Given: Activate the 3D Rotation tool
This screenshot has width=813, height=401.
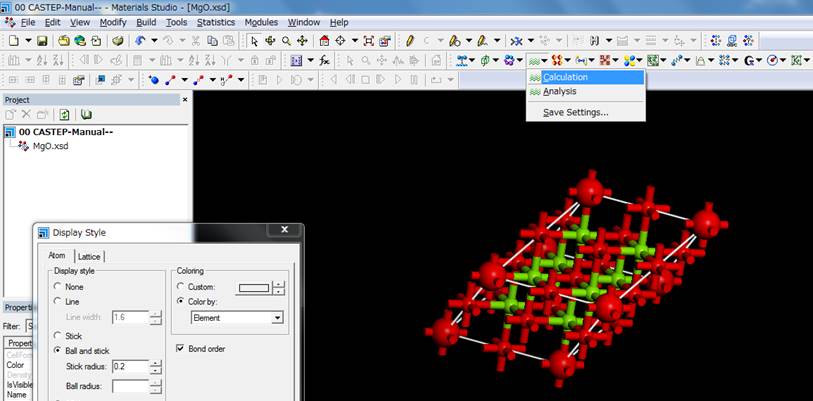Looking at the screenshot, I should point(270,40).
